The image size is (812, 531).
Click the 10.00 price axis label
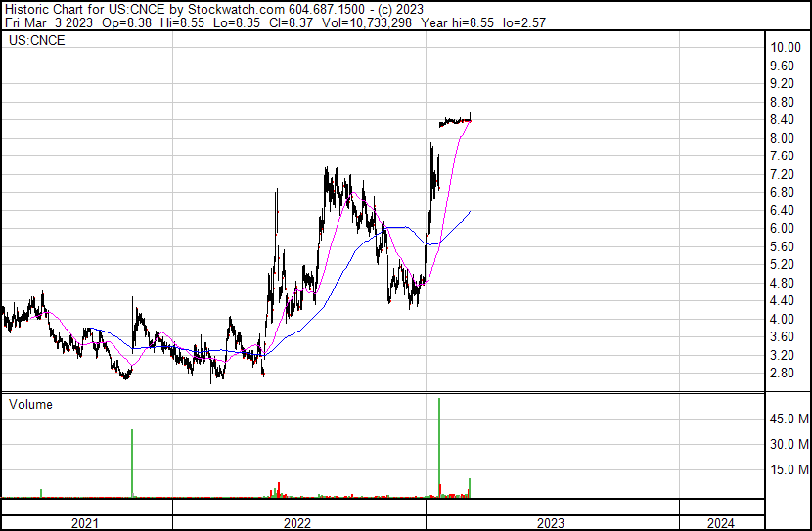pos(786,47)
